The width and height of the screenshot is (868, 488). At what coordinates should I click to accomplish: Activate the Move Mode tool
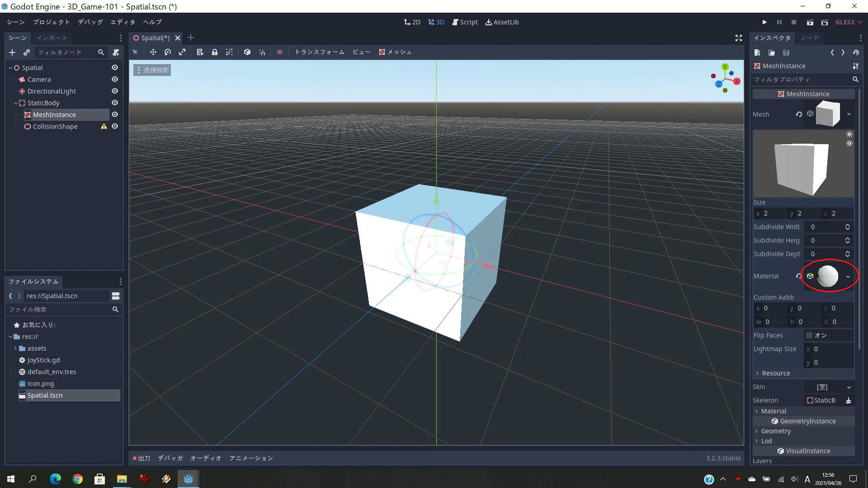pyautogui.click(x=153, y=52)
